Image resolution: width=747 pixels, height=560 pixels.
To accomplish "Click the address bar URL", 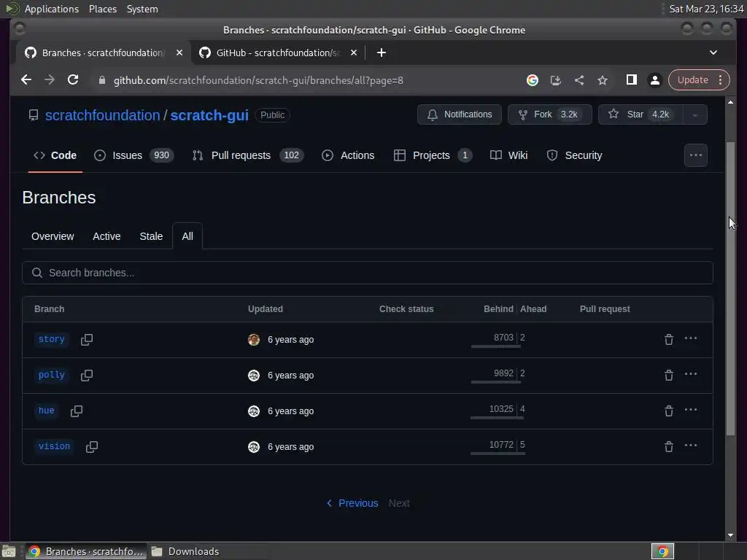I will 258,80.
